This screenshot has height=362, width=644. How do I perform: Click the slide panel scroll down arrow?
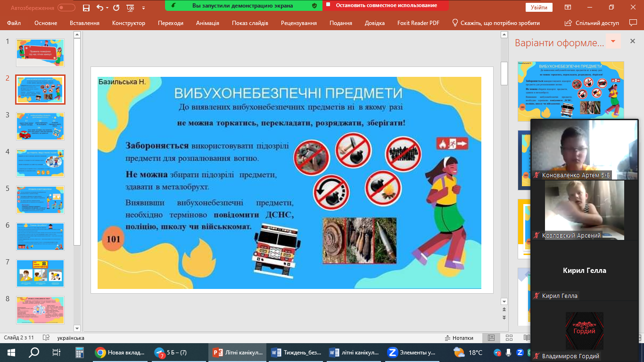[77, 328]
